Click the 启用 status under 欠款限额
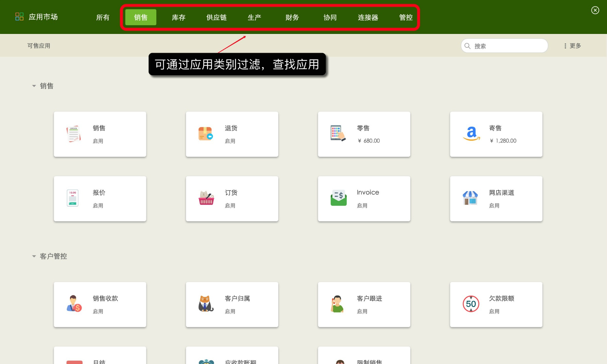 (x=494, y=312)
